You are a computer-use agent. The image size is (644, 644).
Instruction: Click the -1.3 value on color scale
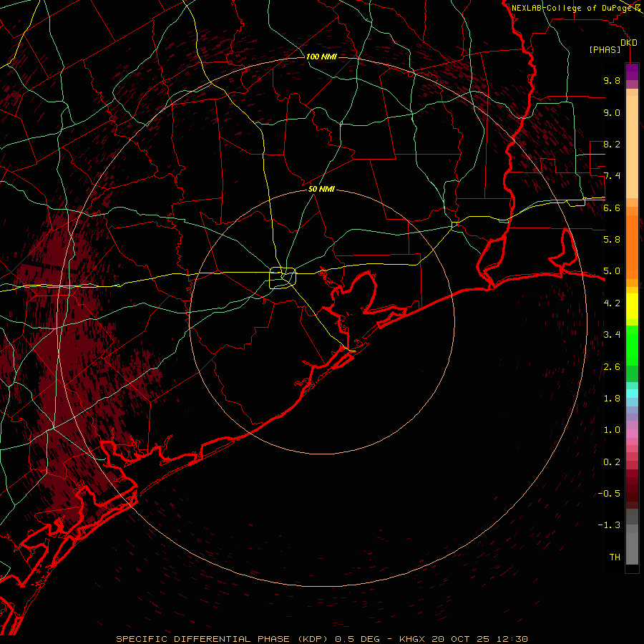coord(609,525)
